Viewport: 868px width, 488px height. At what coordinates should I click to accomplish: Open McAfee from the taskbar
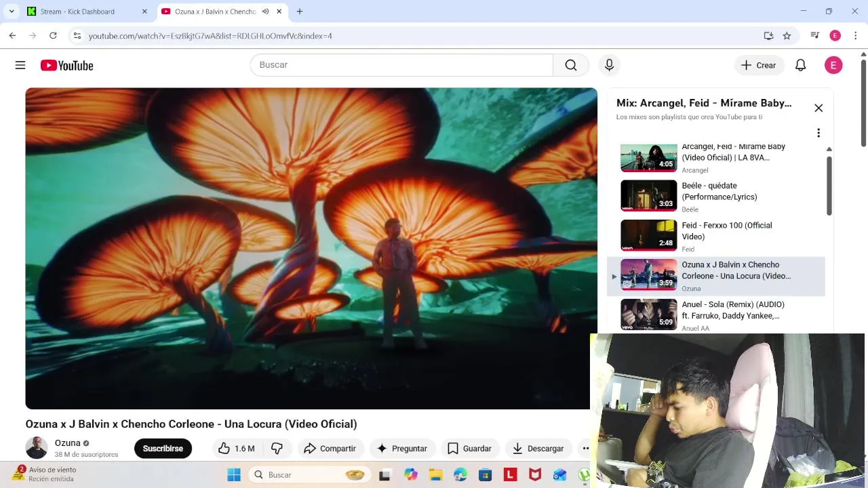coord(535,475)
